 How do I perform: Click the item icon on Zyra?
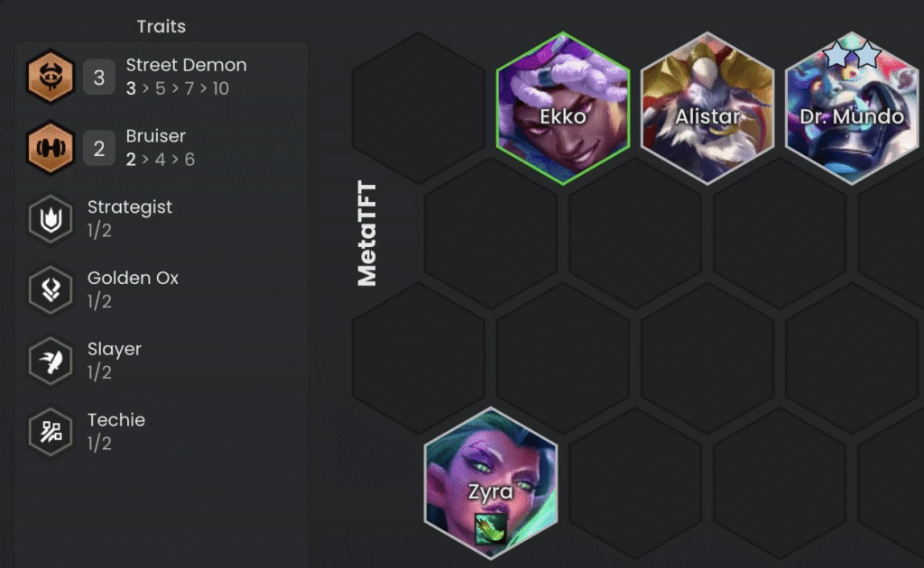click(x=491, y=528)
